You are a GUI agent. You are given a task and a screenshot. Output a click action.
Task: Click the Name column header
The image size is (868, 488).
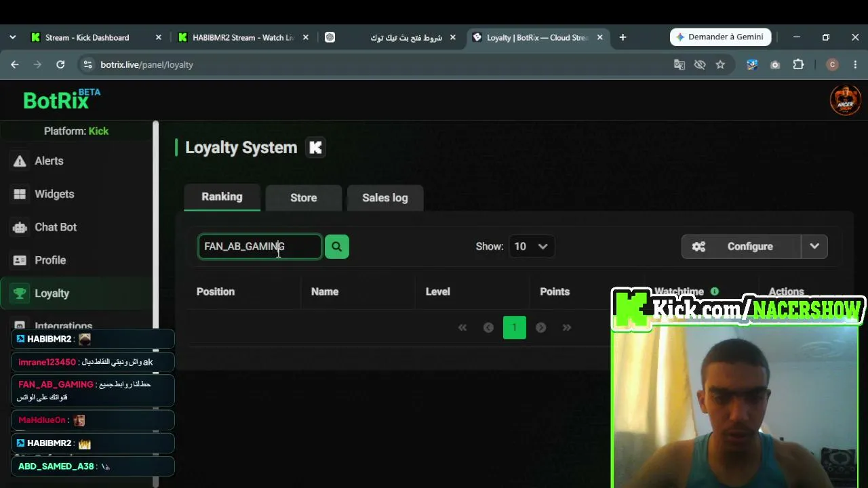[325, 291]
